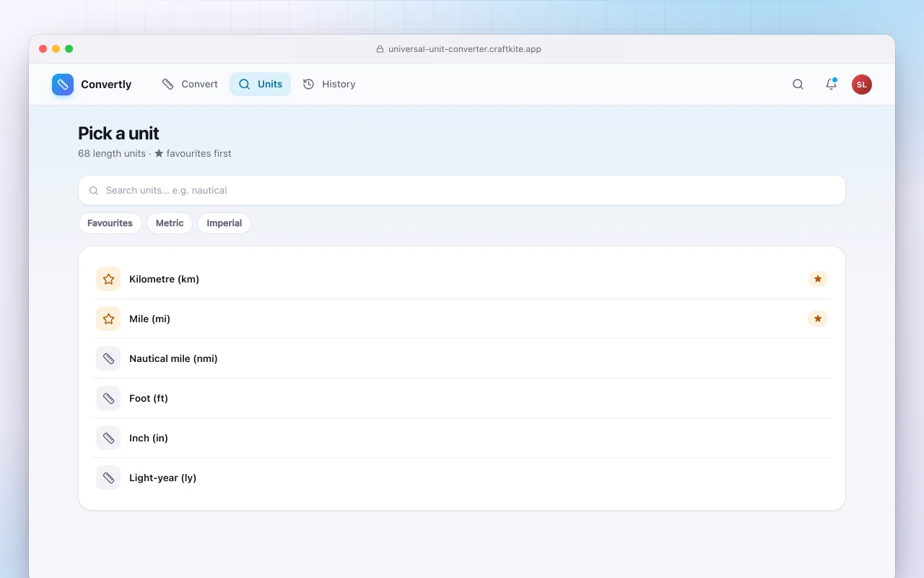Switch to the Units tab
The image size is (924, 578).
260,85
